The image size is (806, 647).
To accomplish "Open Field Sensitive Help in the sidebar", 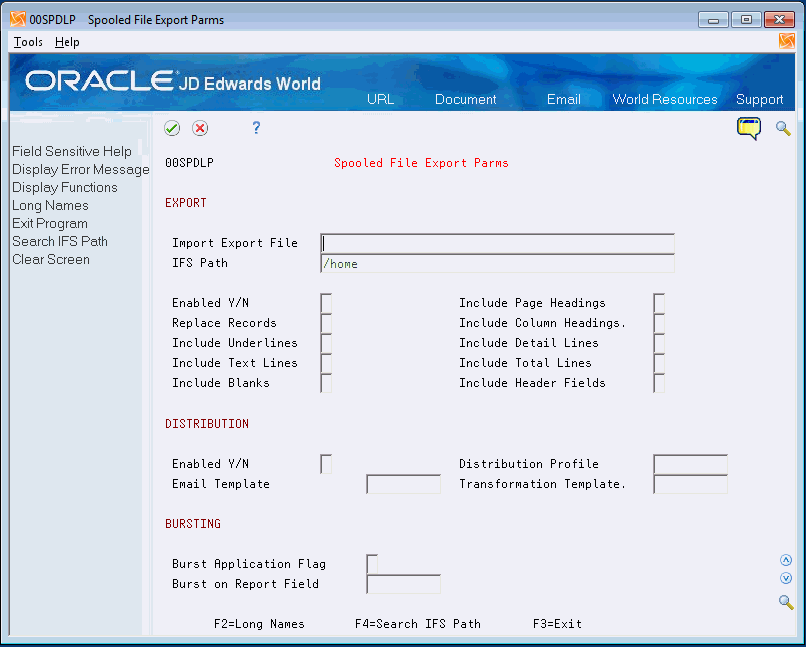I will 72,151.
